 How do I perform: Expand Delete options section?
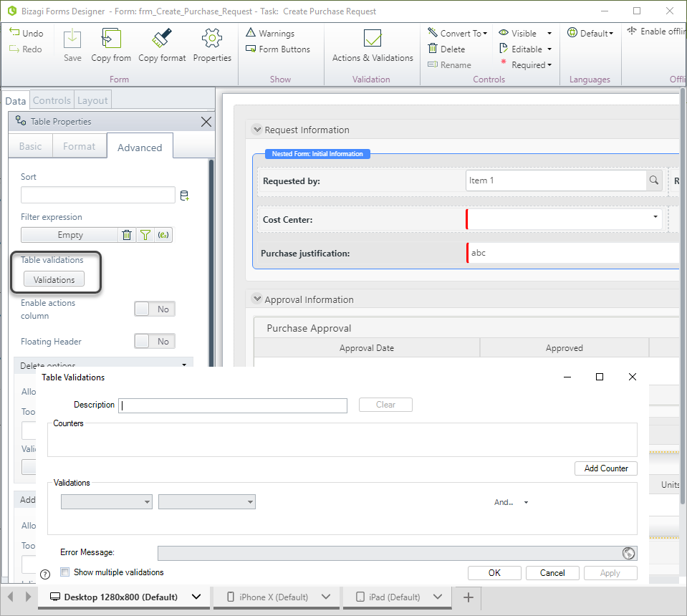pyautogui.click(x=184, y=364)
